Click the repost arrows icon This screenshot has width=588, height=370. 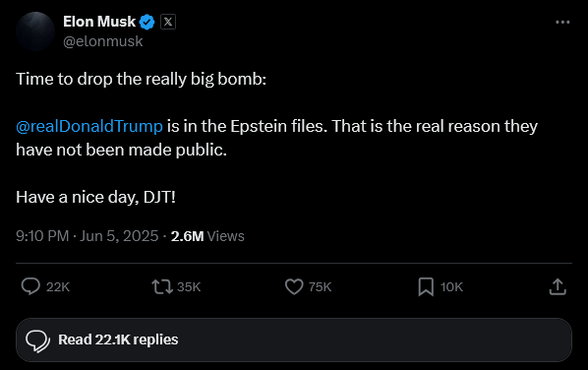162,287
